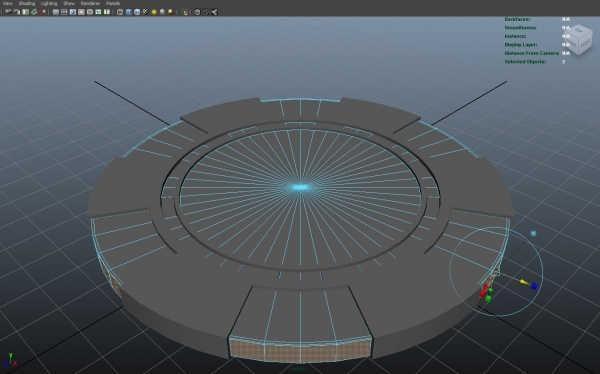Screen dimensions: 600x374
Task: Switch to Wireframe shading
Action: tap(120, 12)
